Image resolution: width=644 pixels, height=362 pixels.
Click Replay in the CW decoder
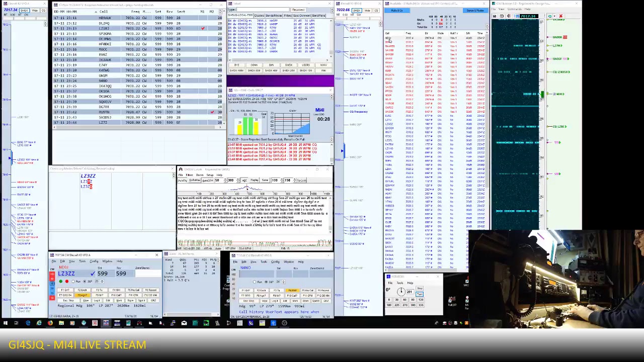[x=255, y=180]
